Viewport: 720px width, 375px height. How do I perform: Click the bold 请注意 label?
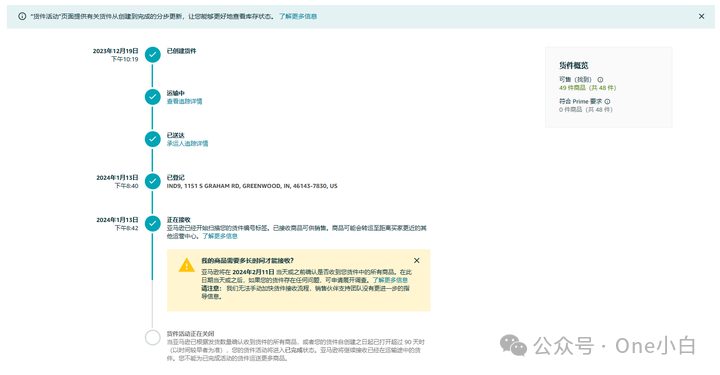[x=211, y=288]
